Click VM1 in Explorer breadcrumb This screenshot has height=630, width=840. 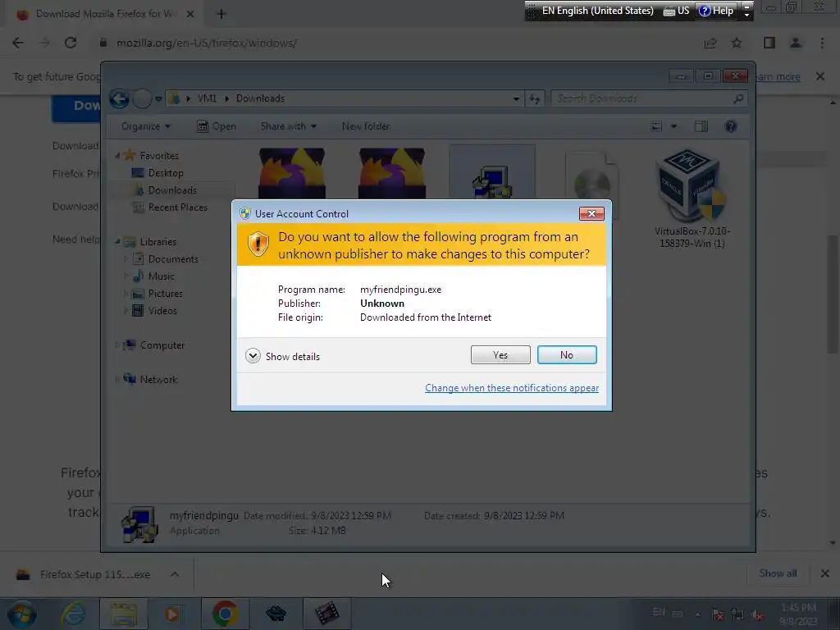(207, 98)
